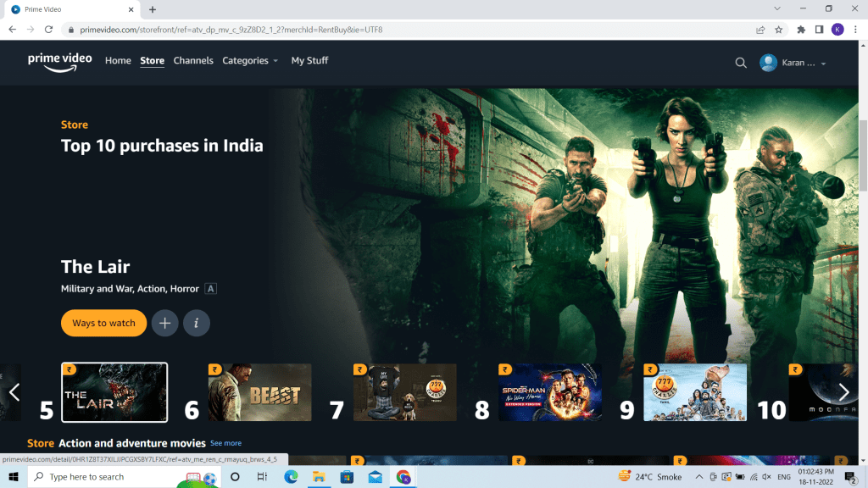Click muted volume icon in tray
The image size is (868, 488).
[766, 477]
